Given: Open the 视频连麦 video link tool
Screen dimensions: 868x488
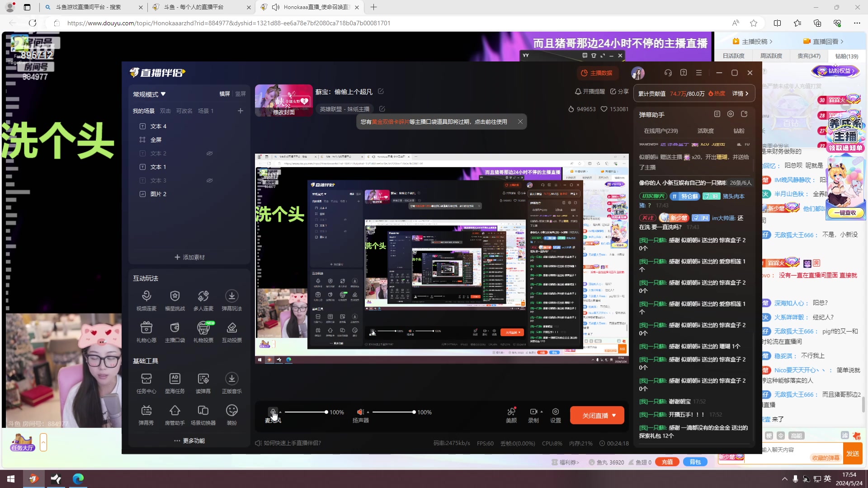Looking at the screenshot, I should 146,296.
